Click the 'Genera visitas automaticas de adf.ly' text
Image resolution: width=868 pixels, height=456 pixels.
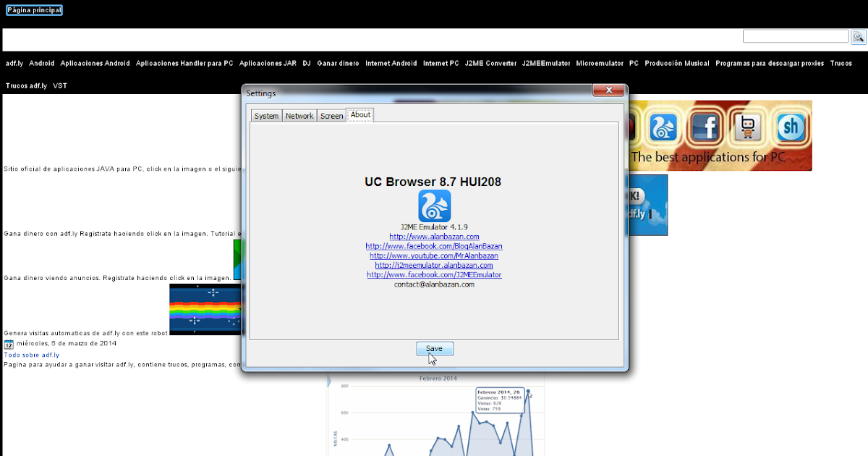pyautogui.click(x=85, y=333)
